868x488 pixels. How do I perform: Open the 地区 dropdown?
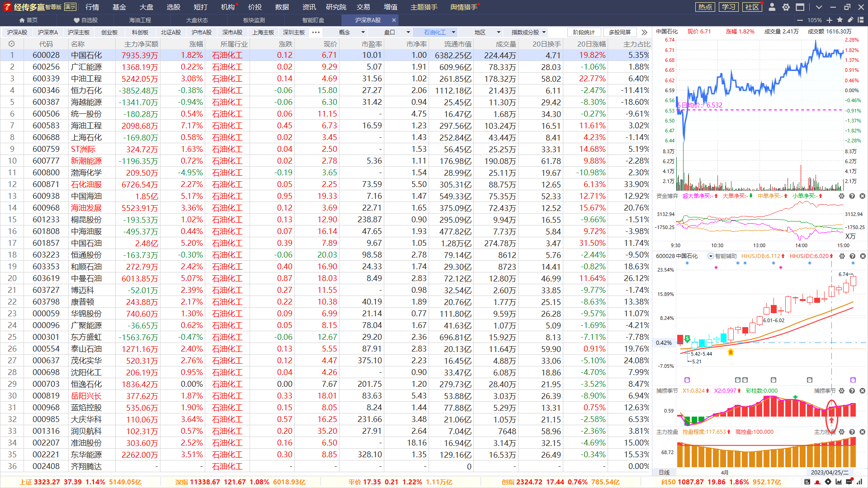(x=481, y=33)
